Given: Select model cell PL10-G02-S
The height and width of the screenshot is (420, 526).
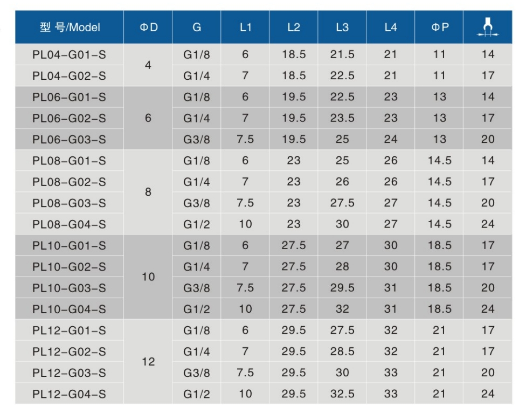Looking at the screenshot, I should pos(70,267).
